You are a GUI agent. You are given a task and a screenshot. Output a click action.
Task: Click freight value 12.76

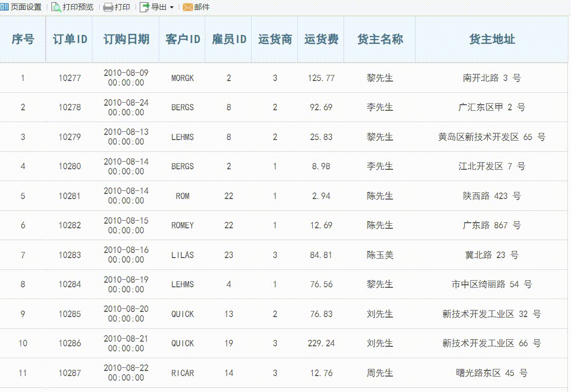point(321,373)
